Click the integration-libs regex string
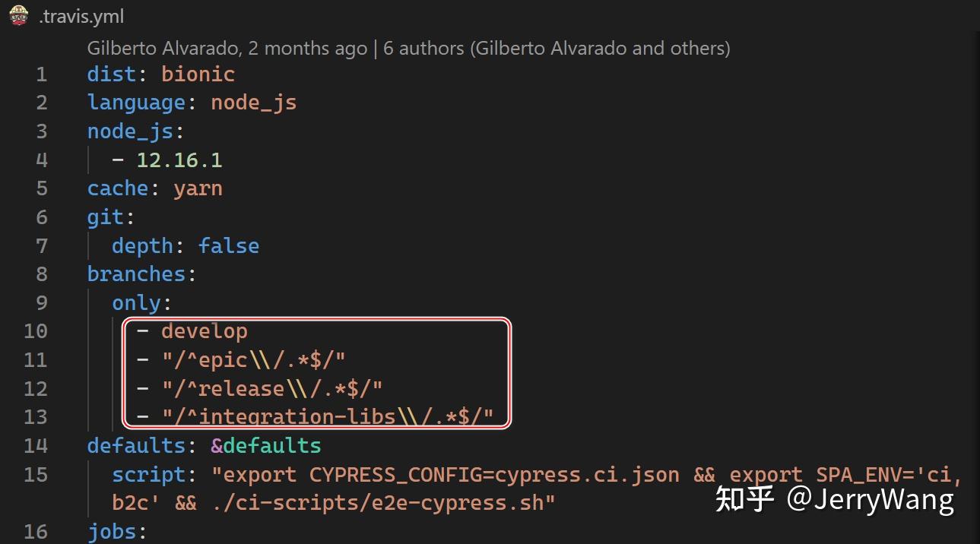Image resolution: width=980 pixels, height=544 pixels. (x=327, y=417)
